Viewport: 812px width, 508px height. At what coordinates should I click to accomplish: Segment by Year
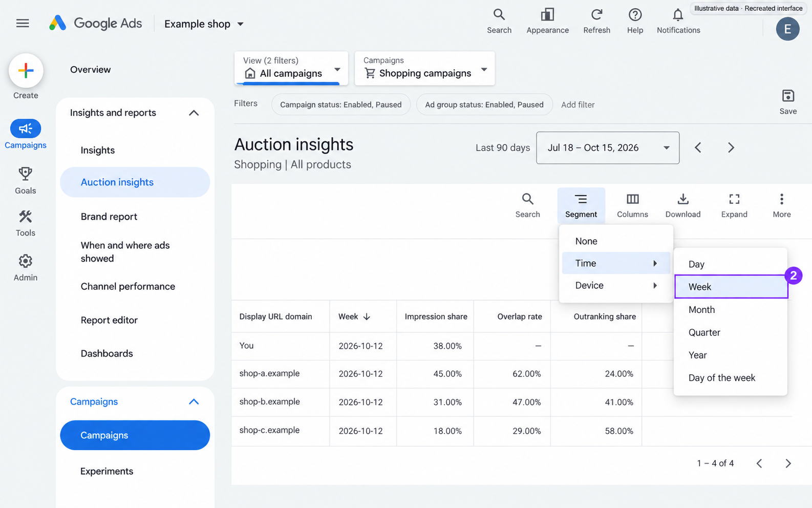tap(731, 355)
